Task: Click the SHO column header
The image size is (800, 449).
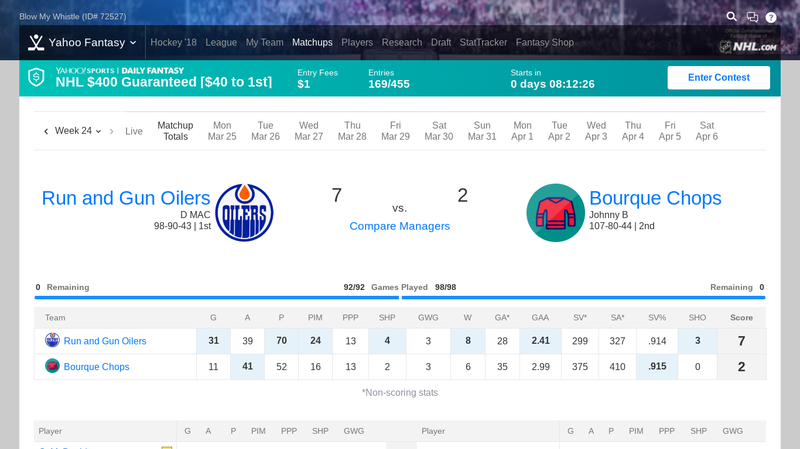Action: point(697,317)
